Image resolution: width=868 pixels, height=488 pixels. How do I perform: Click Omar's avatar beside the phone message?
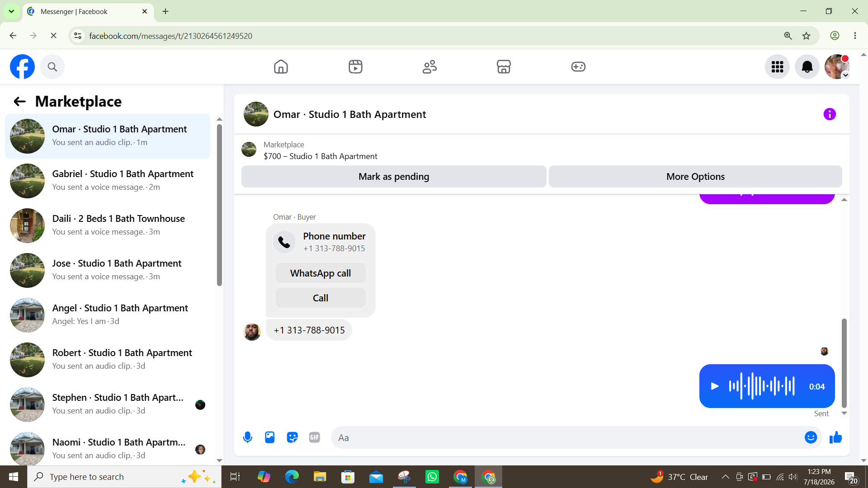(x=252, y=332)
